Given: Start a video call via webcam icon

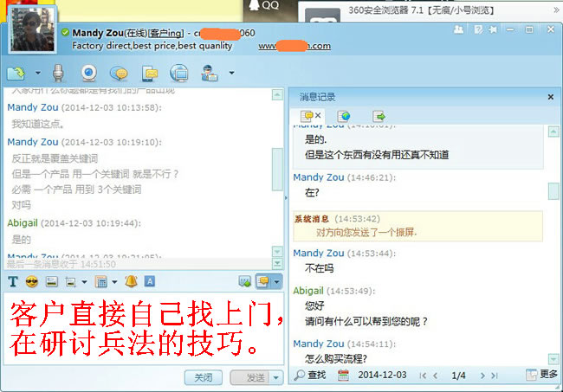Looking at the screenshot, I should [88, 73].
